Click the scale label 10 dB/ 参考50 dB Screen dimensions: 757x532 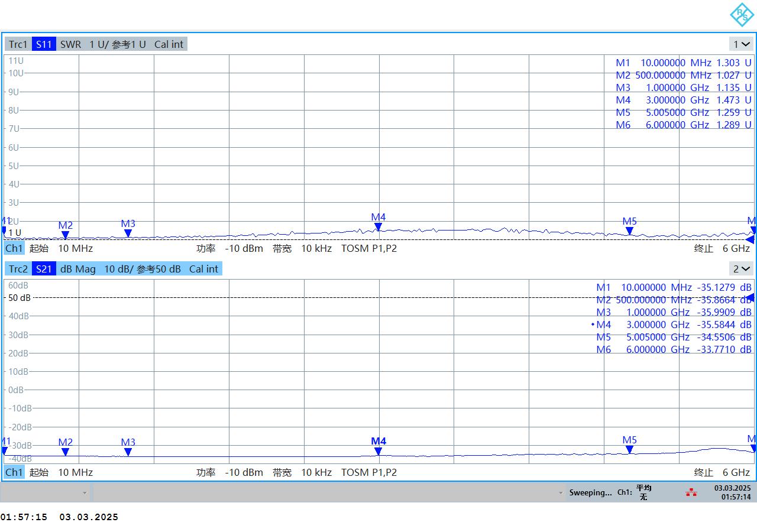point(143,269)
